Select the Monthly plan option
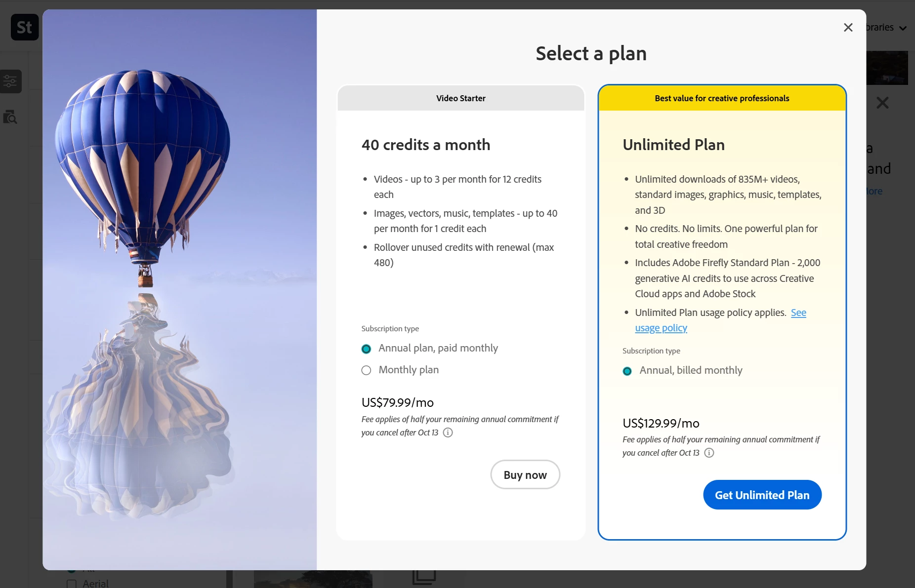The image size is (915, 588). click(x=366, y=370)
